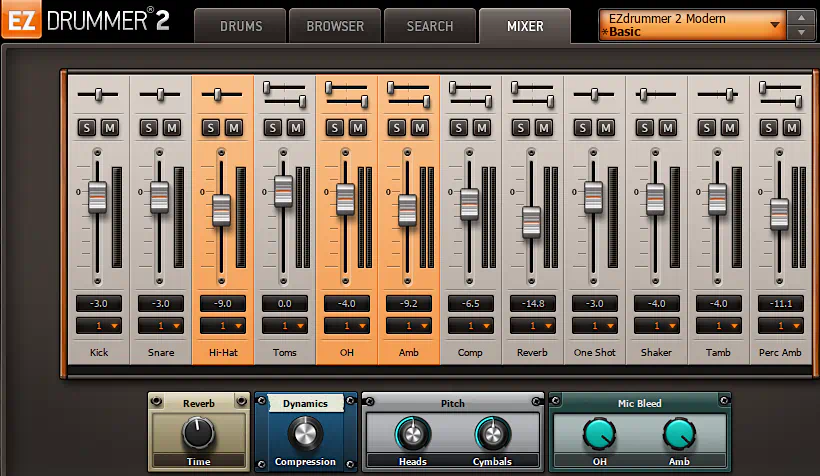Click the Dynamics effect title
Screen dimensions: 820x476
pos(305,403)
